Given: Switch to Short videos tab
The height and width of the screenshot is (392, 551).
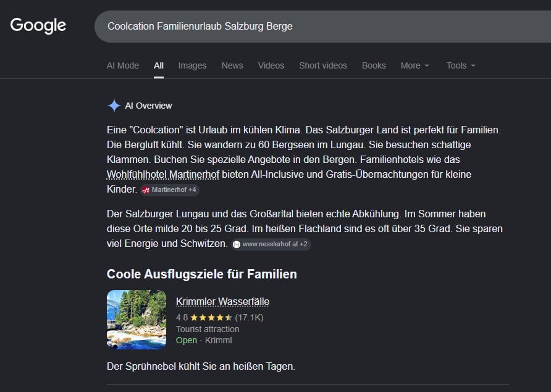Looking at the screenshot, I should point(323,65).
